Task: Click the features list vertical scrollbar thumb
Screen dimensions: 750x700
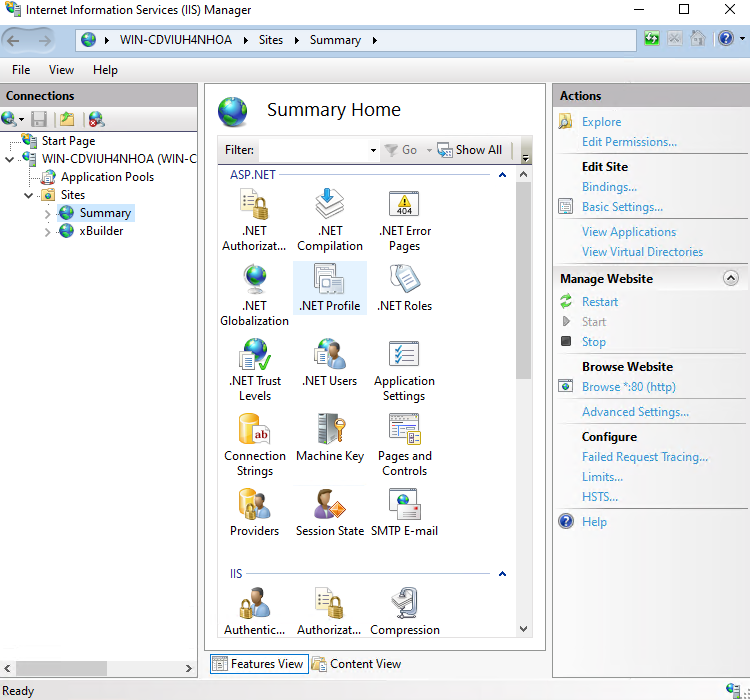Action: [x=523, y=280]
